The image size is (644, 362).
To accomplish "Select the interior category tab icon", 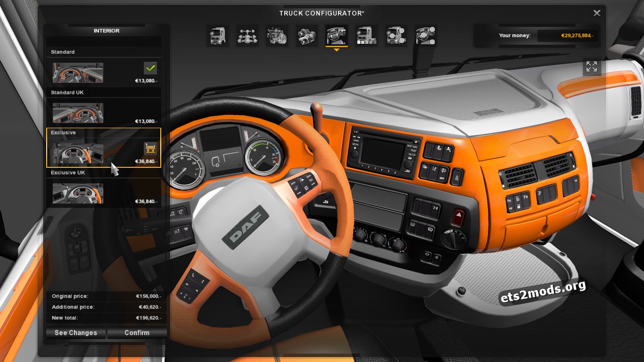I will pyautogui.click(x=337, y=36).
